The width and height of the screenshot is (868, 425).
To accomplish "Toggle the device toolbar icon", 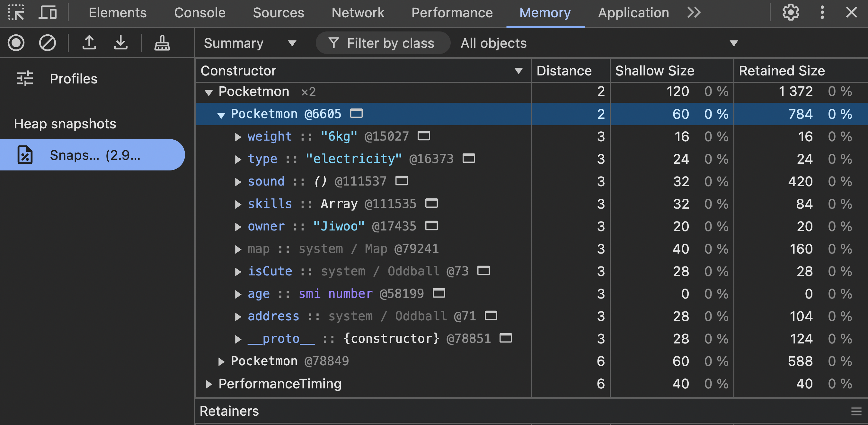I will click(47, 13).
